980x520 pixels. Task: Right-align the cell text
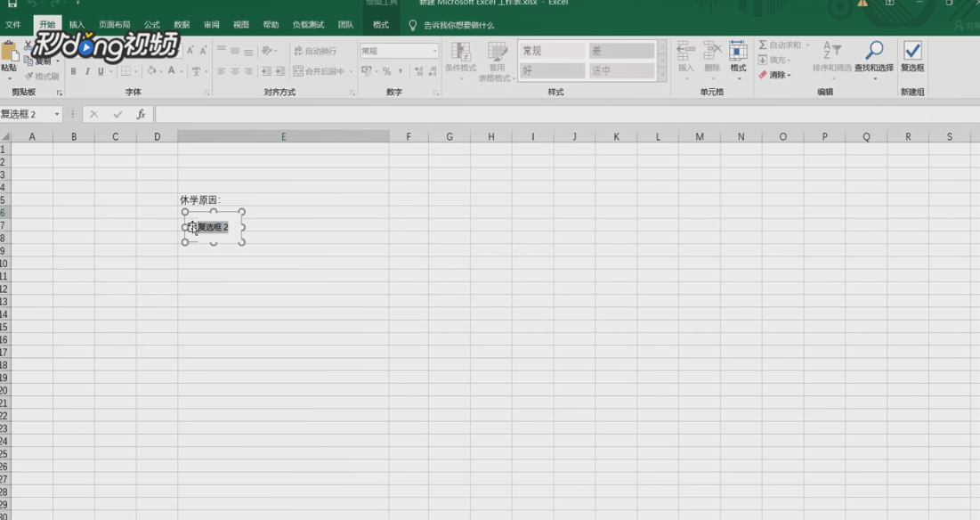click(x=248, y=71)
